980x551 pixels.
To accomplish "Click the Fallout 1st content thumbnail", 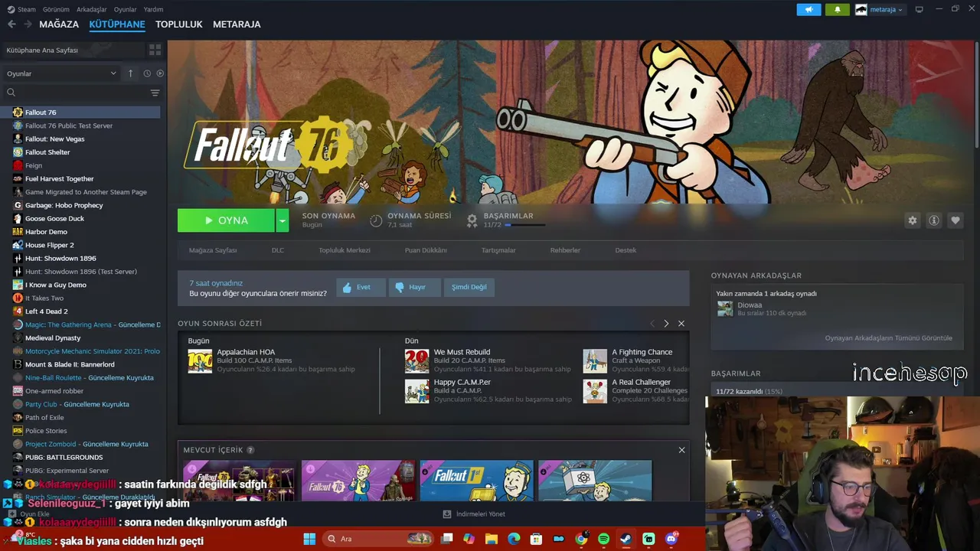I will pyautogui.click(x=476, y=481).
